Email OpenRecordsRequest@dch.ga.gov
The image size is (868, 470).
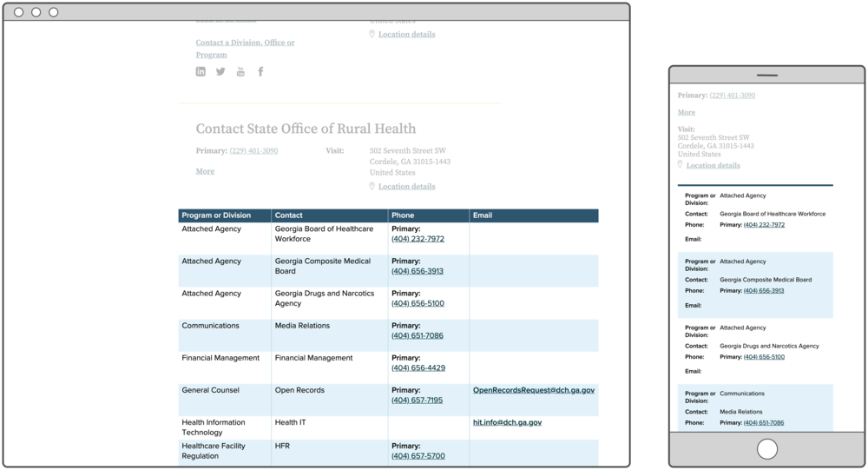click(534, 390)
